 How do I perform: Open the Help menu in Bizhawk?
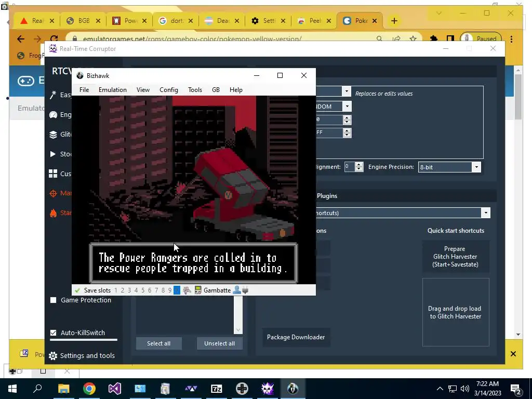[x=236, y=90]
